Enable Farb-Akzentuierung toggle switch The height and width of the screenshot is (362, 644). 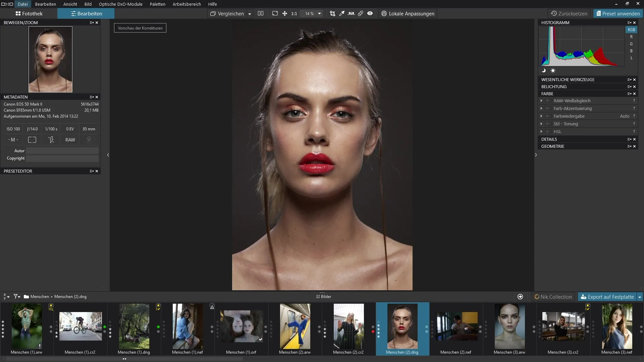tap(549, 108)
